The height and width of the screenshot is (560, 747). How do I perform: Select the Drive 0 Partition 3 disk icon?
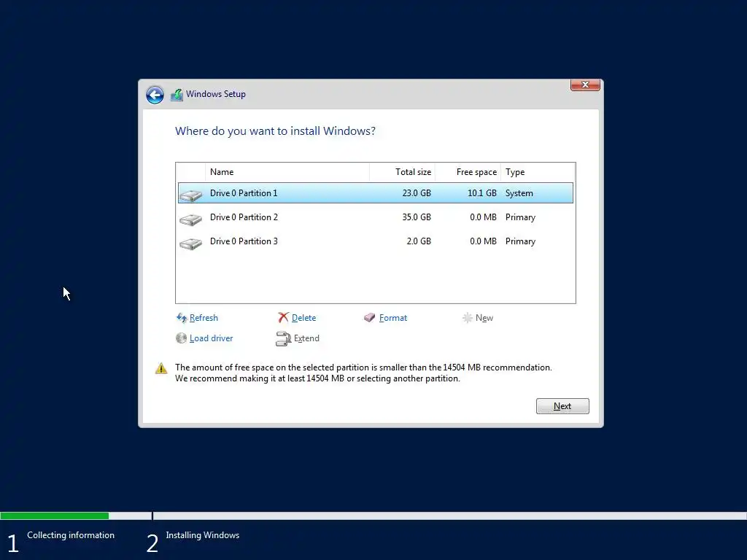click(x=191, y=244)
